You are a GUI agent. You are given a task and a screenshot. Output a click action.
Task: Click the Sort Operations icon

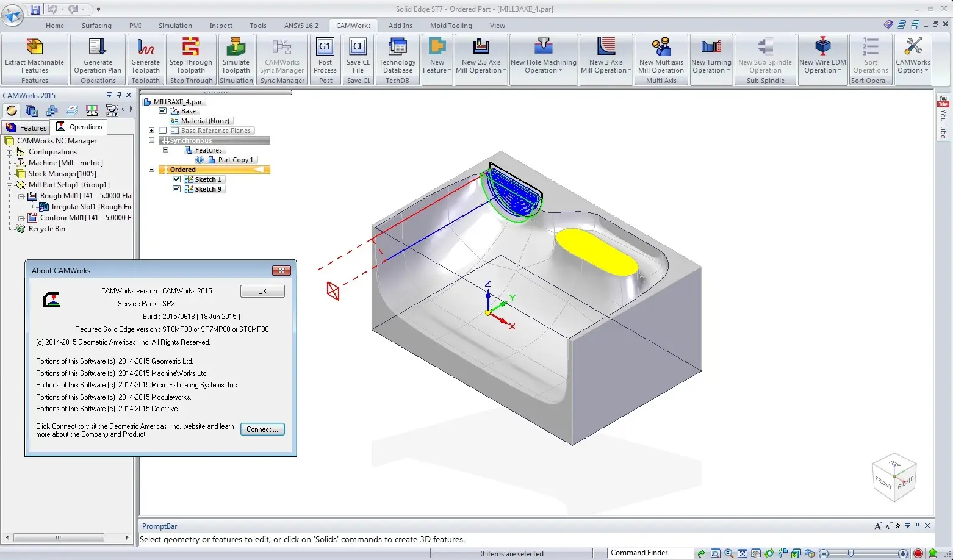pos(871,47)
